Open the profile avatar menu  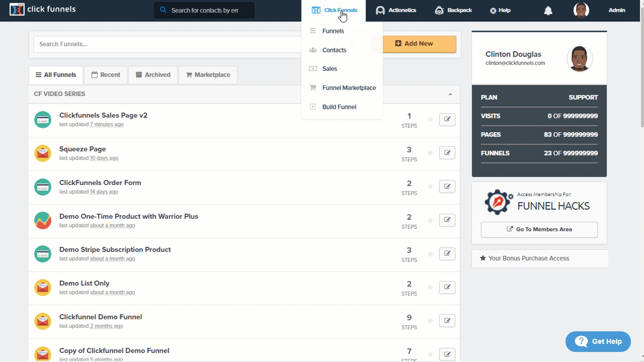point(581,10)
